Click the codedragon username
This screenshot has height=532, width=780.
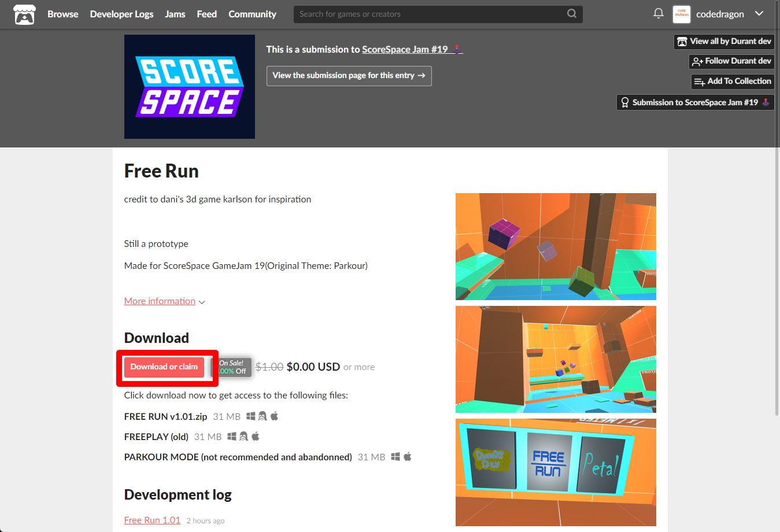[720, 14]
